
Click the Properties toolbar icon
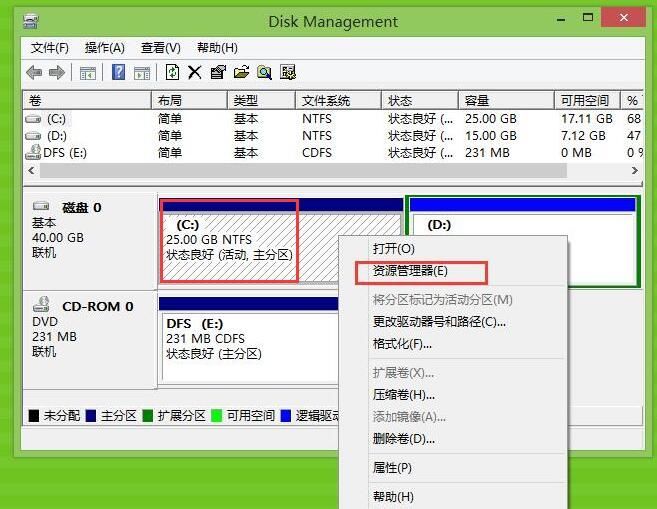pos(218,72)
